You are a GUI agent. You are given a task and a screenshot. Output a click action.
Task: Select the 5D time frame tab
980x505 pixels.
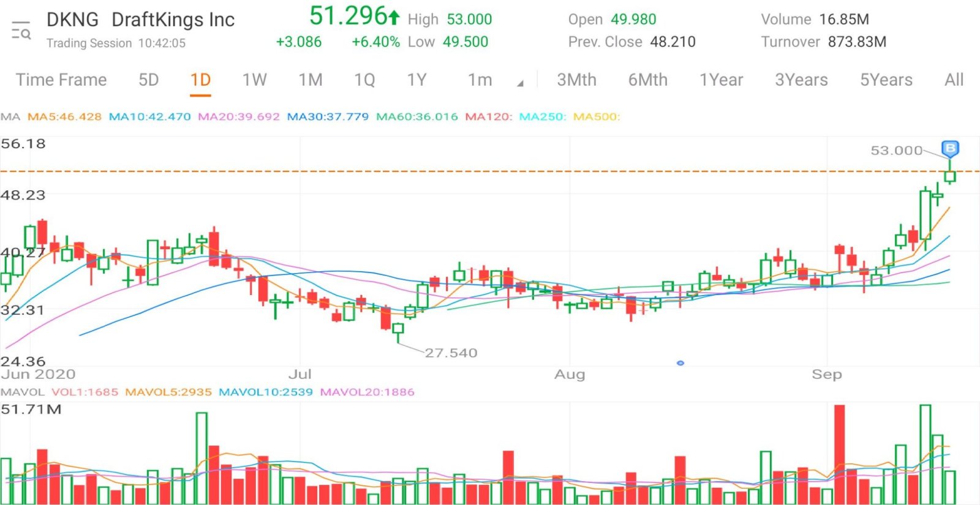(149, 80)
